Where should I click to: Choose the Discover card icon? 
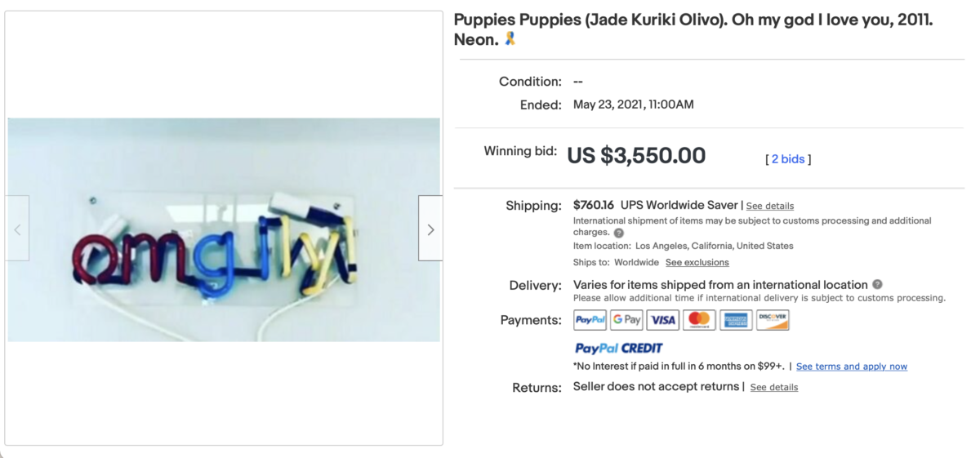point(773,320)
